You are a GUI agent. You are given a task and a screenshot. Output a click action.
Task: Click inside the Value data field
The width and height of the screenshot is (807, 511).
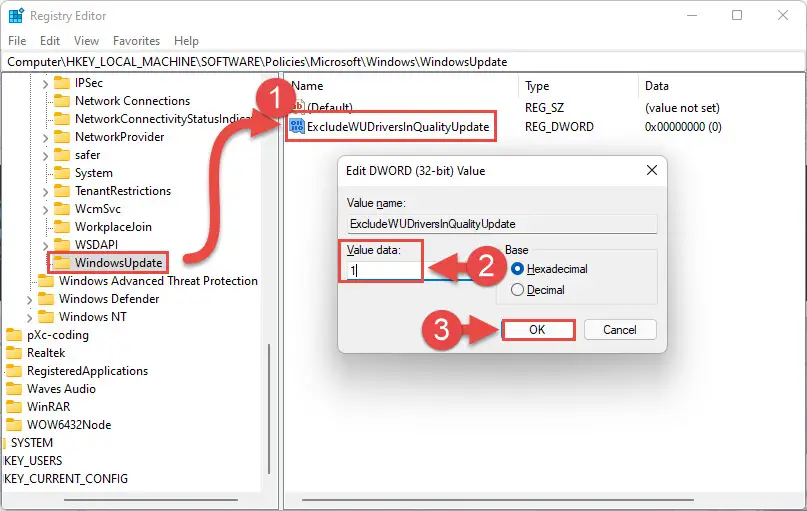click(384, 270)
